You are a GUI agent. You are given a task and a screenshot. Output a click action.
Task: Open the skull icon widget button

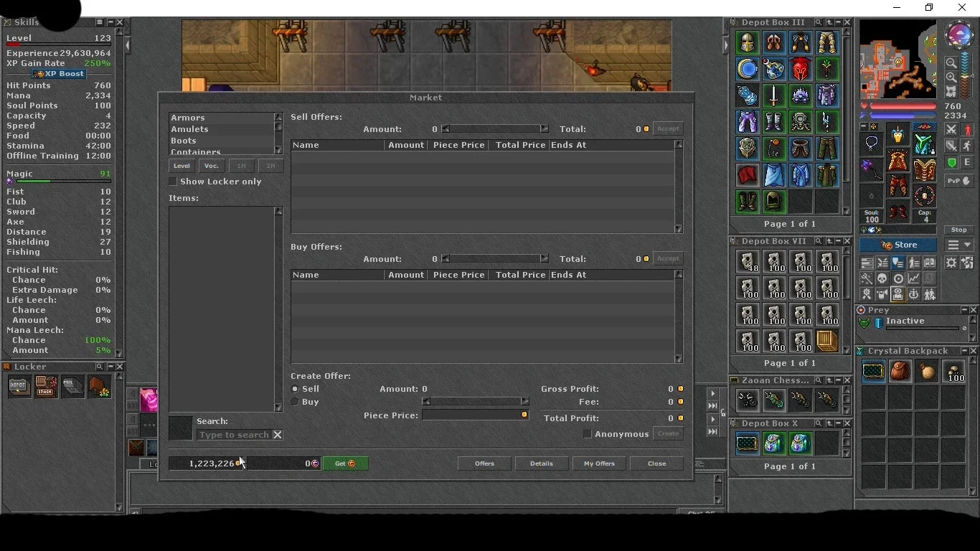point(882,278)
